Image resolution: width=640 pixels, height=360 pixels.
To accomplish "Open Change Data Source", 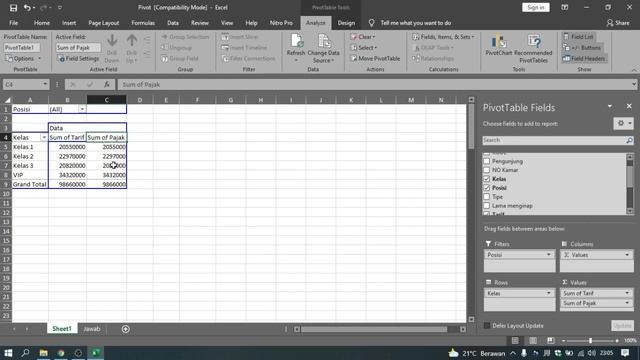I will pyautogui.click(x=324, y=49).
